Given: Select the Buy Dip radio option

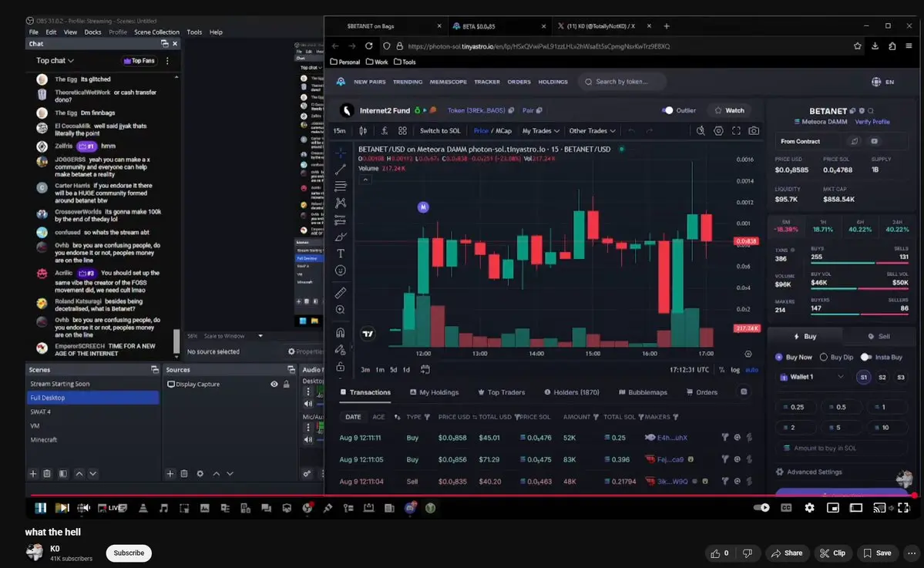Looking at the screenshot, I should (x=823, y=357).
